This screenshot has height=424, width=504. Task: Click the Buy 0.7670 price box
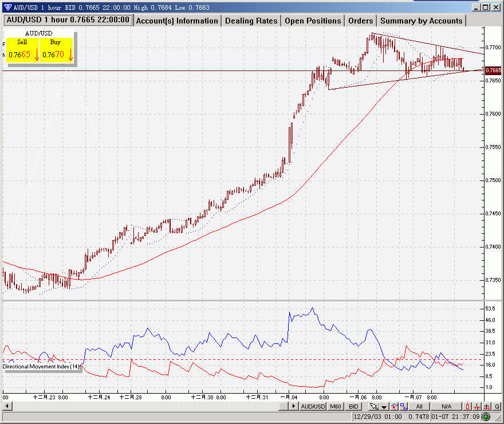(x=57, y=50)
